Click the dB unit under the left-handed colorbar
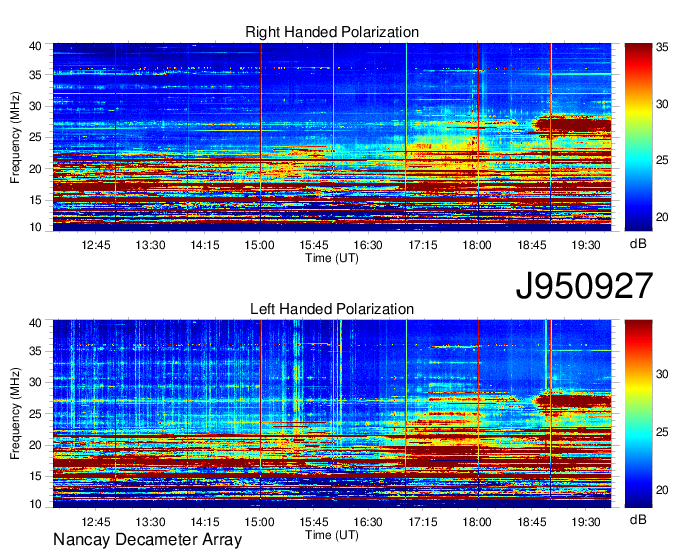This screenshot has width=680, height=552. click(x=638, y=520)
